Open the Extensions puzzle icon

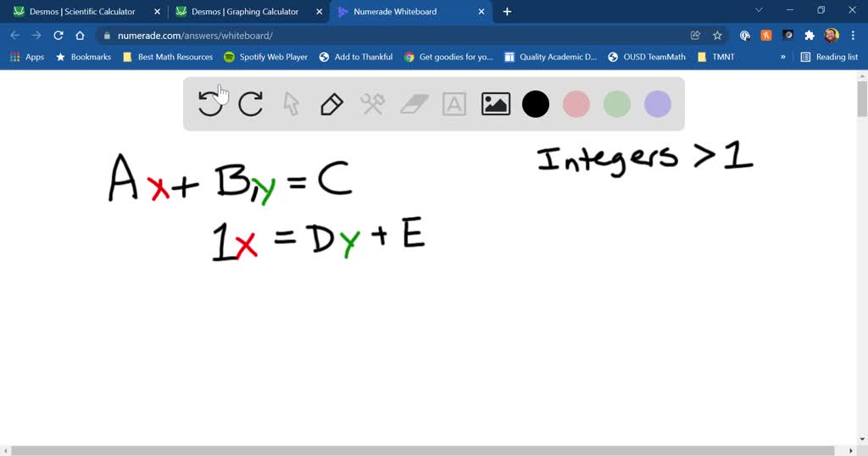(810, 36)
